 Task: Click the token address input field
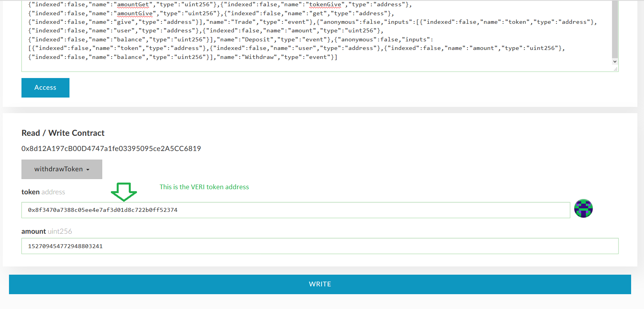pyautogui.click(x=295, y=210)
